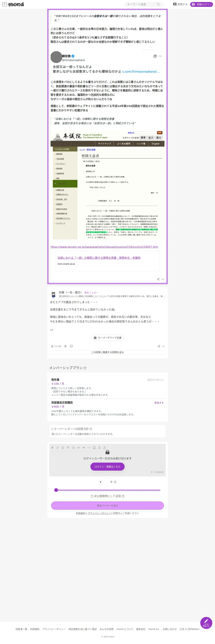Click ログイン・登録はこちら button
Screen dimensions: 215x644
click(x=107, y=466)
